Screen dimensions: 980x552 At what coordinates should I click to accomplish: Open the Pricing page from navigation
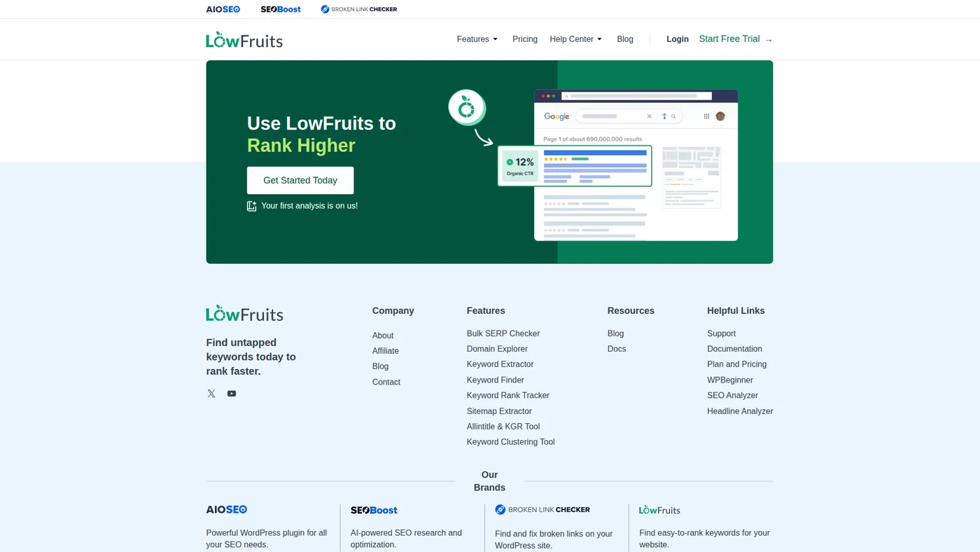525,39
